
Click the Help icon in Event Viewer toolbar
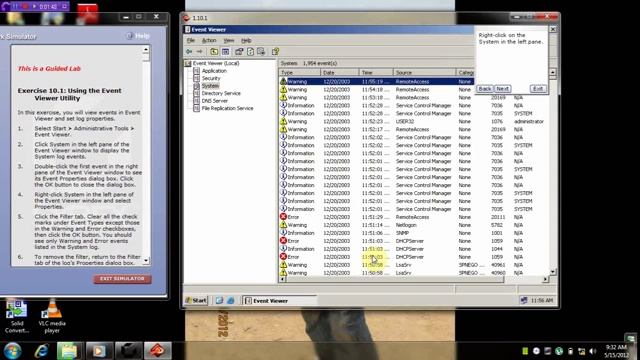276,51
